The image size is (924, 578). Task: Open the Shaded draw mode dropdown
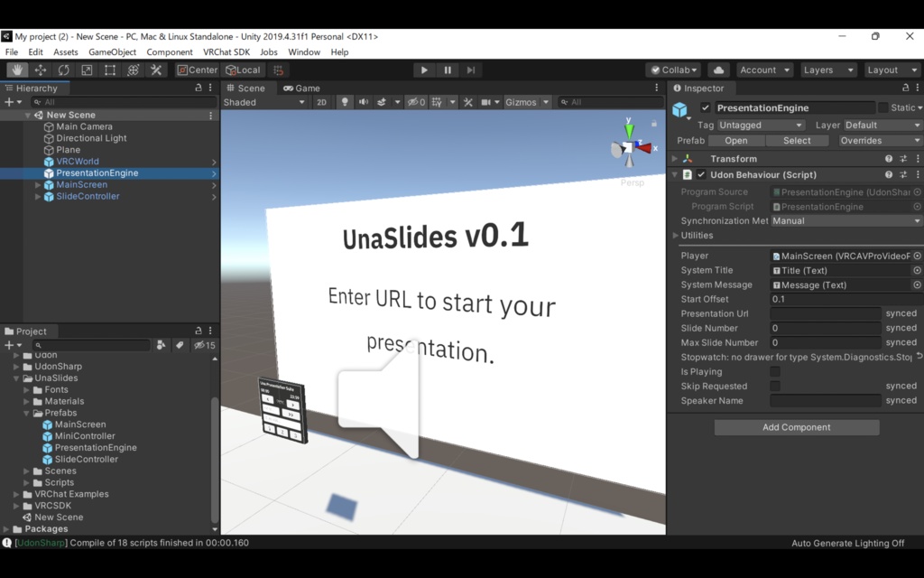tap(262, 102)
